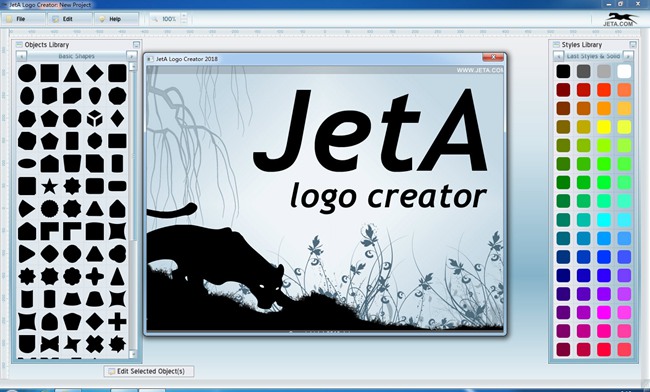
Task: Select the heart-like shape
Action: pos(118,254)
